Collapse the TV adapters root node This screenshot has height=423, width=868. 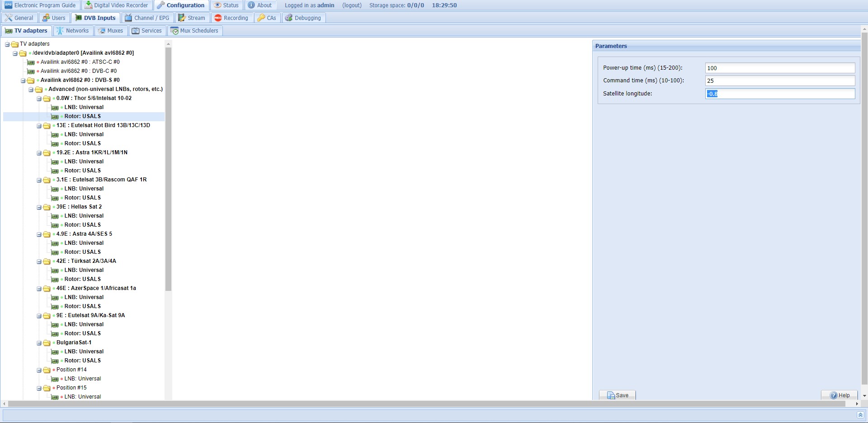[7, 44]
